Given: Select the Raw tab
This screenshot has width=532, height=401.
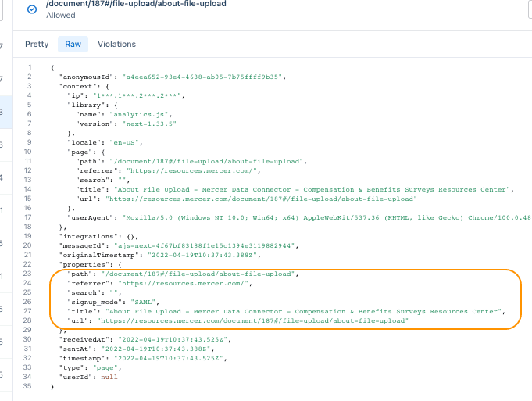Looking at the screenshot, I should coord(73,45).
